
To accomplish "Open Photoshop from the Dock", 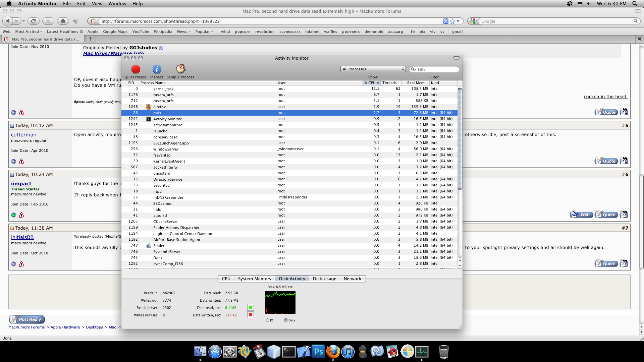I will coord(318,352).
